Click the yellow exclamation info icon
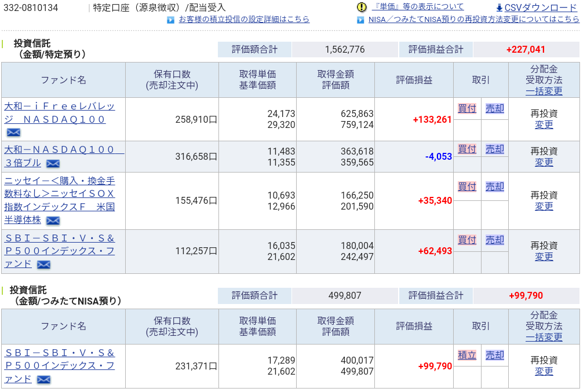 pos(362,7)
